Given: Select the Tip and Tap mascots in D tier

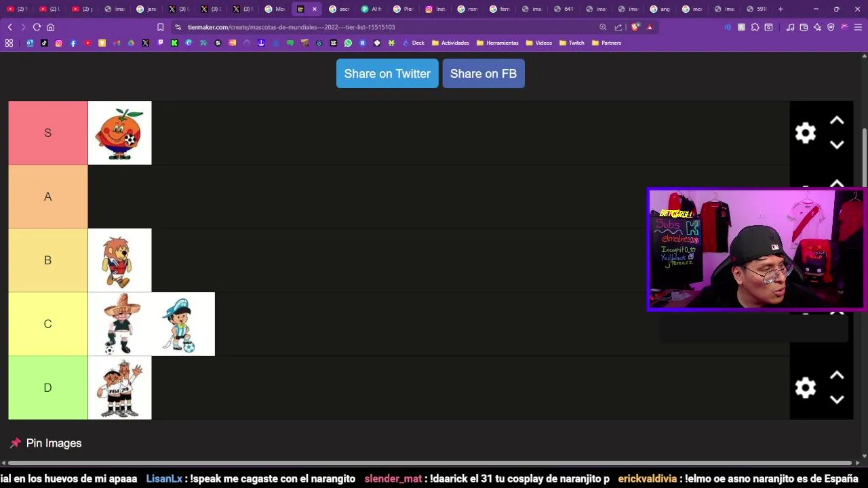Looking at the screenshot, I should point(119,388).
